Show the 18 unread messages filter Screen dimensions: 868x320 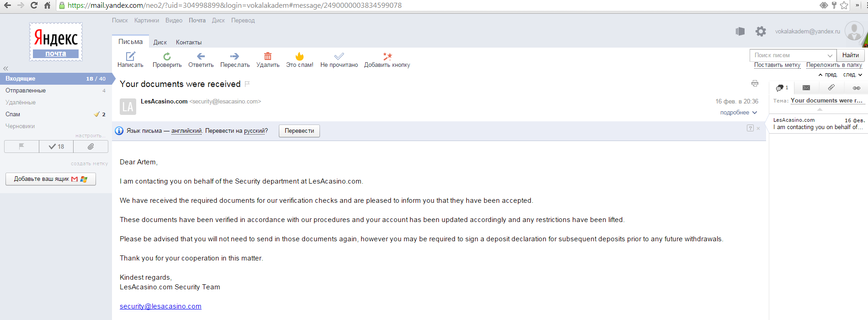click(x=56, y=146)
